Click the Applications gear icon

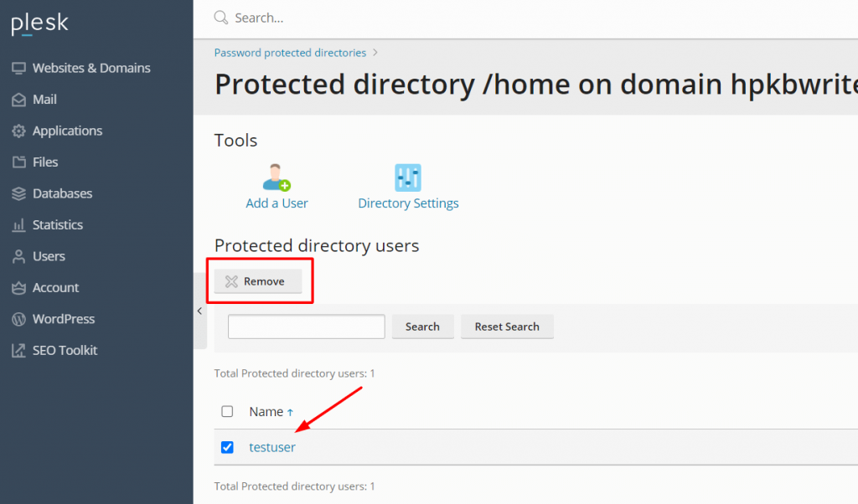18,131
